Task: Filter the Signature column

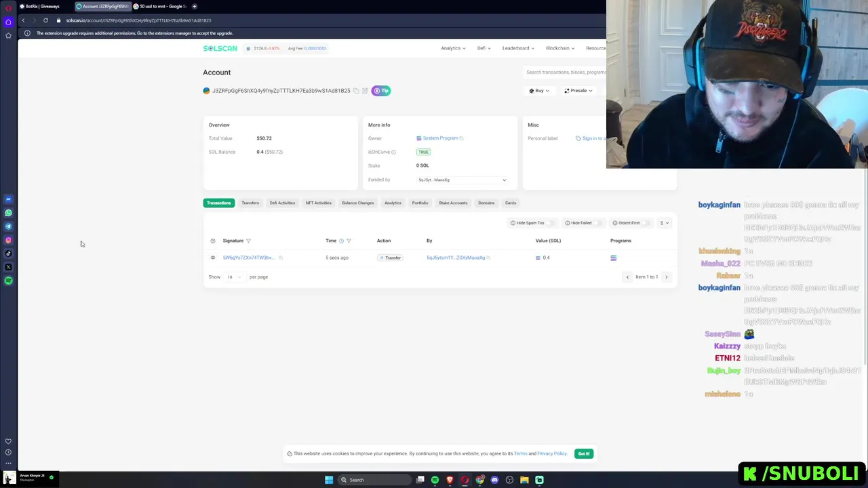Action: 248,241
